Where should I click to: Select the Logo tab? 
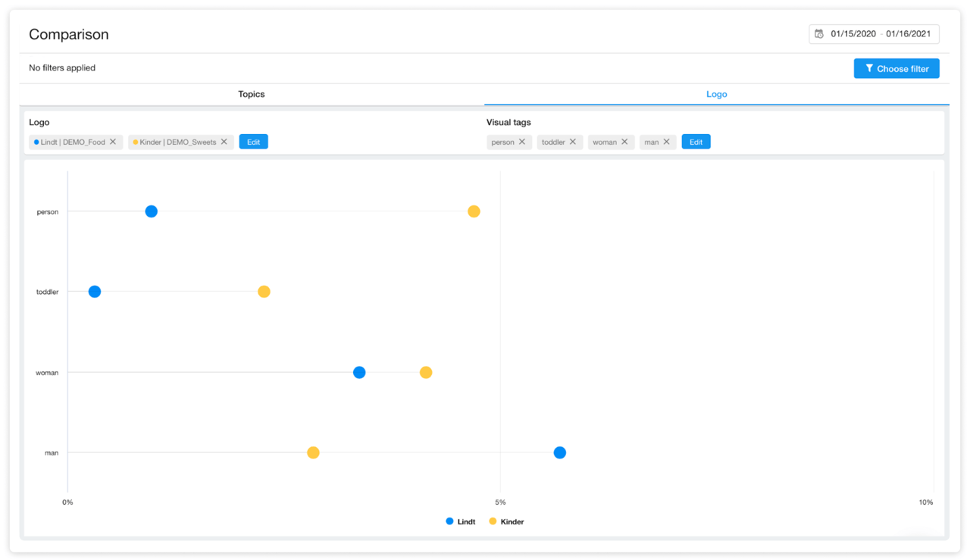pos(716,94)
